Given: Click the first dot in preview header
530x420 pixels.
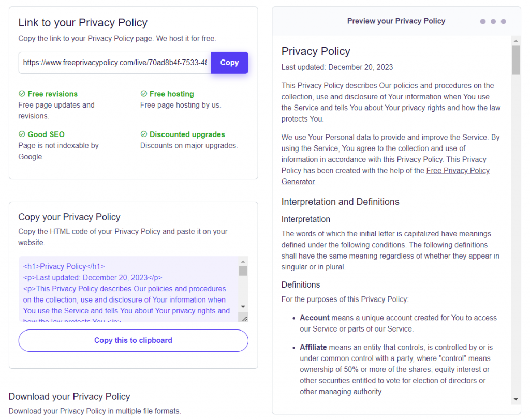Looking at the screenshot, I should tap(482, 21).
